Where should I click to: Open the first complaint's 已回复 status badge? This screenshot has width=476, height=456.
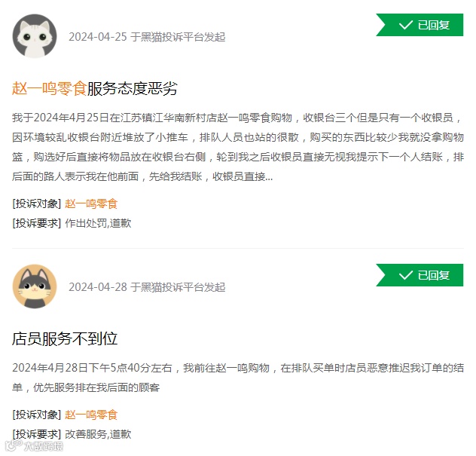pos(420,25)
